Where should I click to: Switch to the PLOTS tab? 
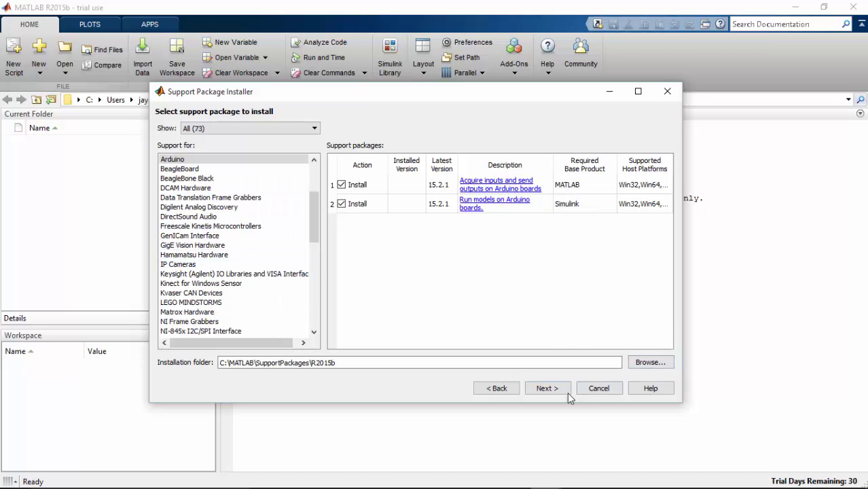tap(90, 24)
